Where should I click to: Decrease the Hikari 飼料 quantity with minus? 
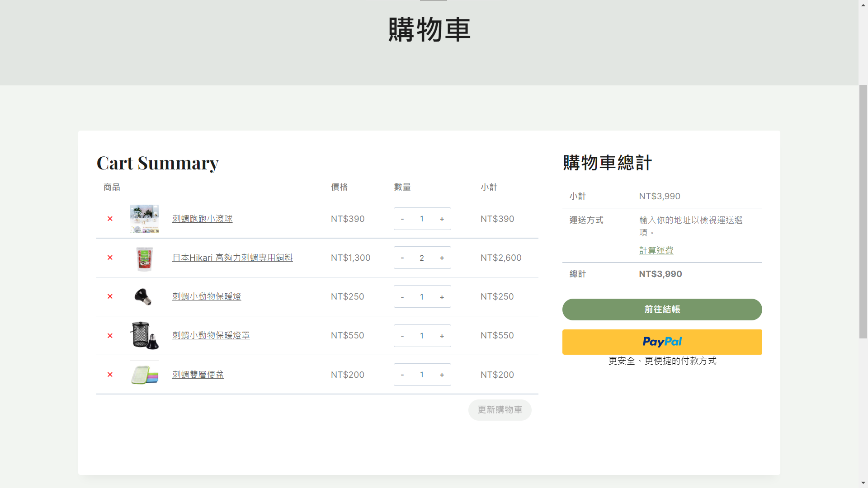tap(402, 258)
